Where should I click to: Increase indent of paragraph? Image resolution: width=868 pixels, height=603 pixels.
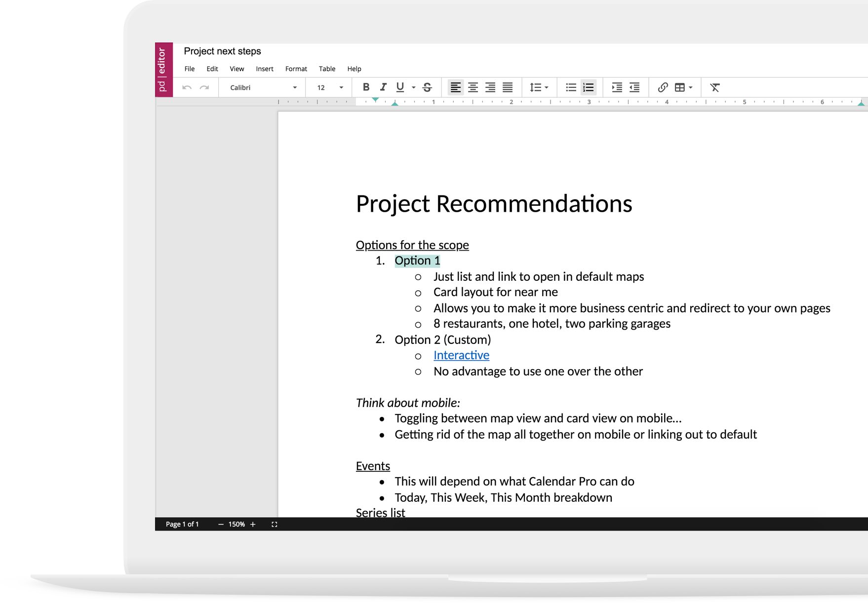617,87
